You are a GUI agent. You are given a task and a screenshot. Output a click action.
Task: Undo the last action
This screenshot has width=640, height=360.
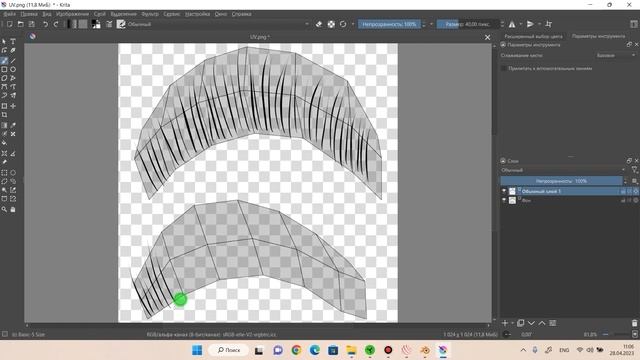(45, 24)
